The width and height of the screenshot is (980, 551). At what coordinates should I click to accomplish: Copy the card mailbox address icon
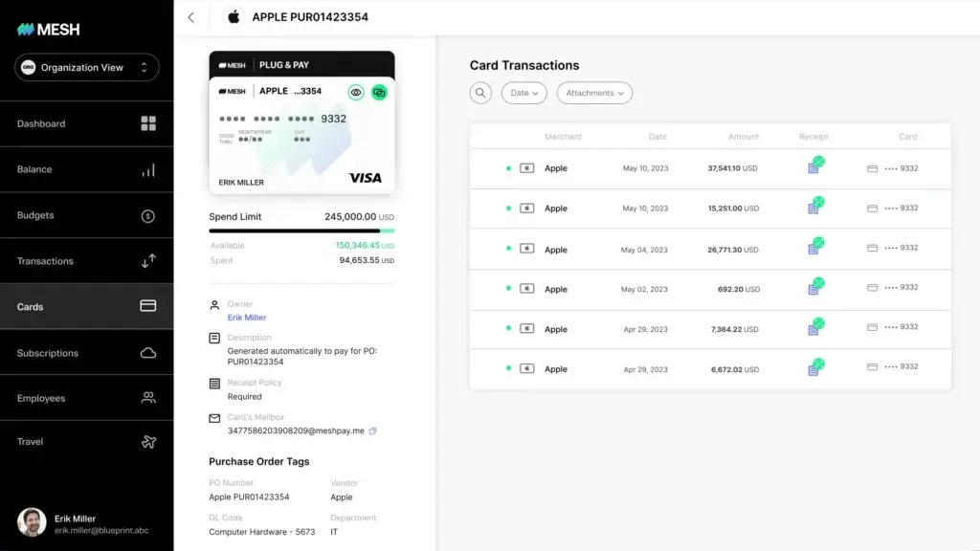(373, 430)
